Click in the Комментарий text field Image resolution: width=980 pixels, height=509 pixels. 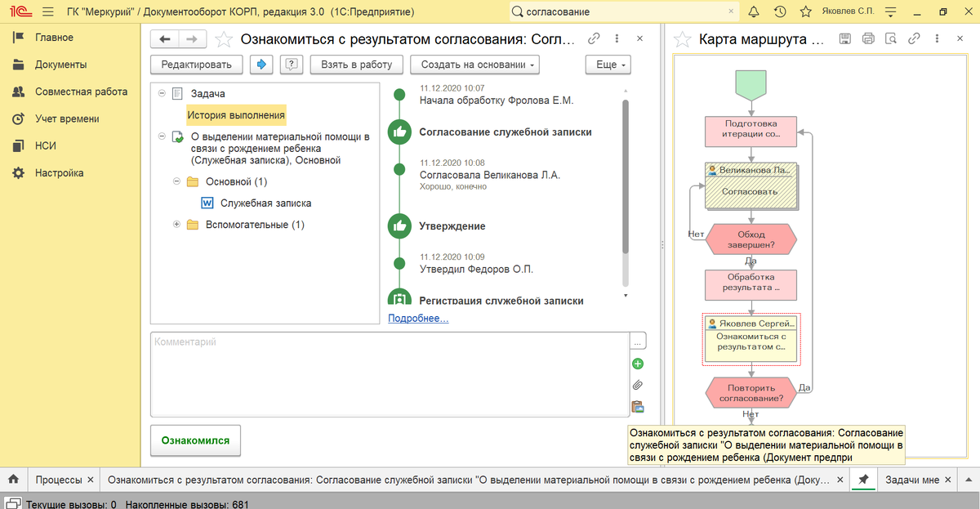pos(390,373)
